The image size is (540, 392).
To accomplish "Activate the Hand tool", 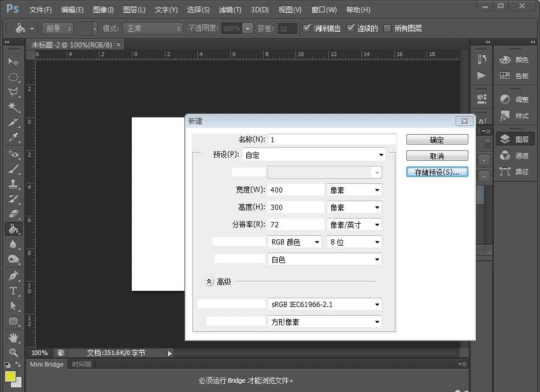I will coord(13,337).
